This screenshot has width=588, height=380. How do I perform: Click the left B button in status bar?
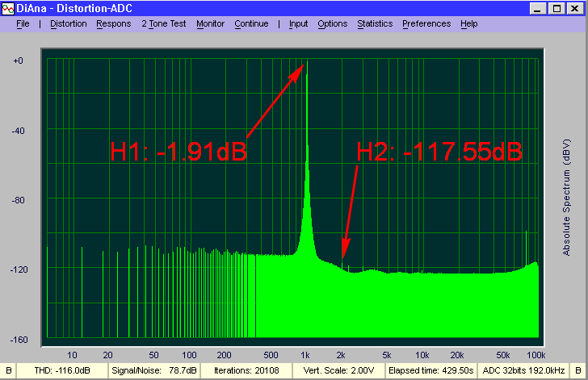[8, 370]
